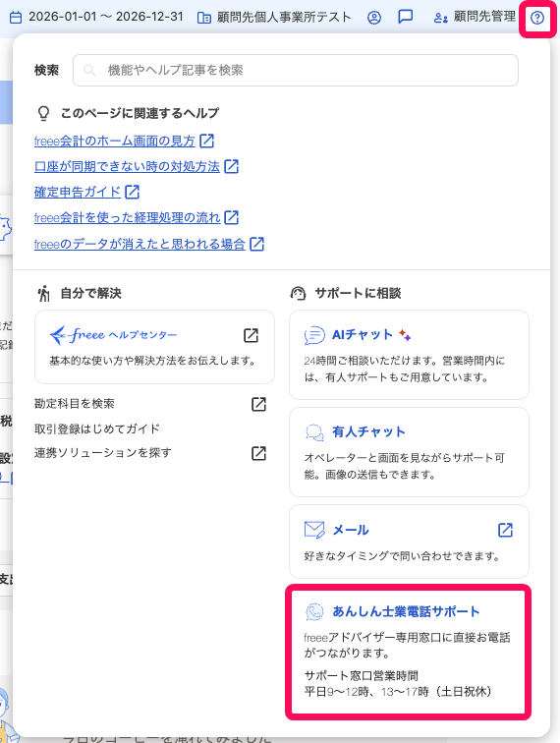Viewport: 560px width, 743px height.
Task: Click the このページに関連するヘルプ heading
Action: click(x=140, y=113)
